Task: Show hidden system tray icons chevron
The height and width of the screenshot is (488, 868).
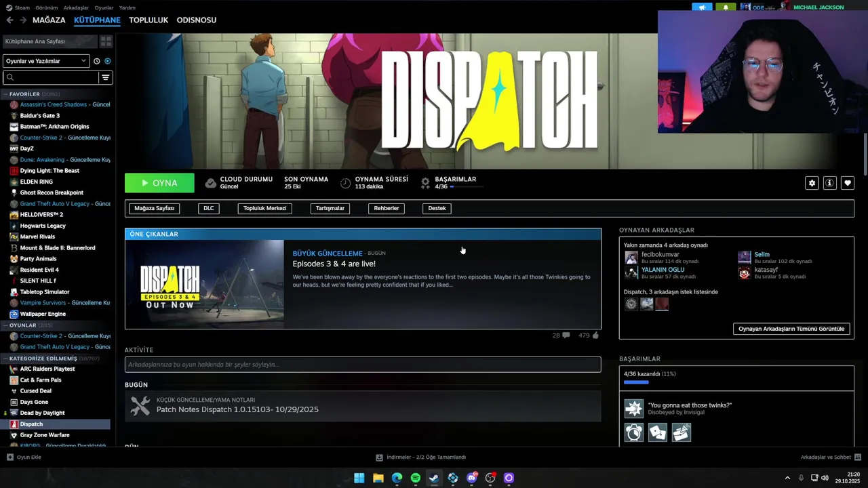Action: coord(787,478)
